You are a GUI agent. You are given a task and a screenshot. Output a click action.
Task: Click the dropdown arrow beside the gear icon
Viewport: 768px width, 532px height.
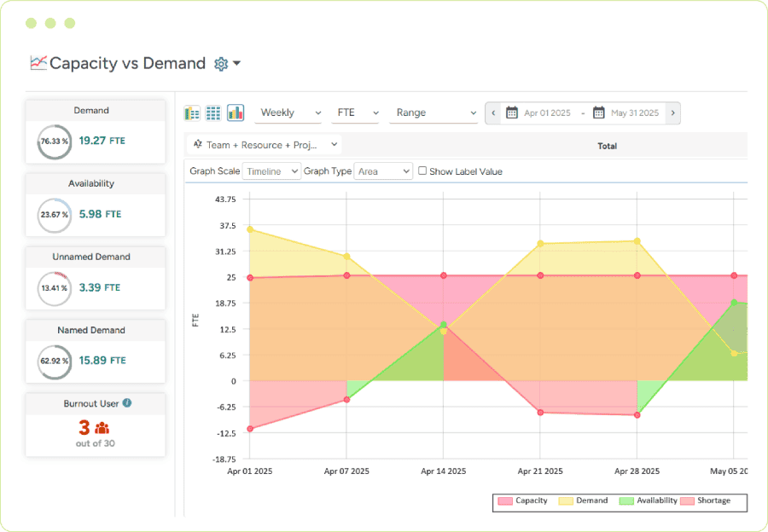(234, 63)
